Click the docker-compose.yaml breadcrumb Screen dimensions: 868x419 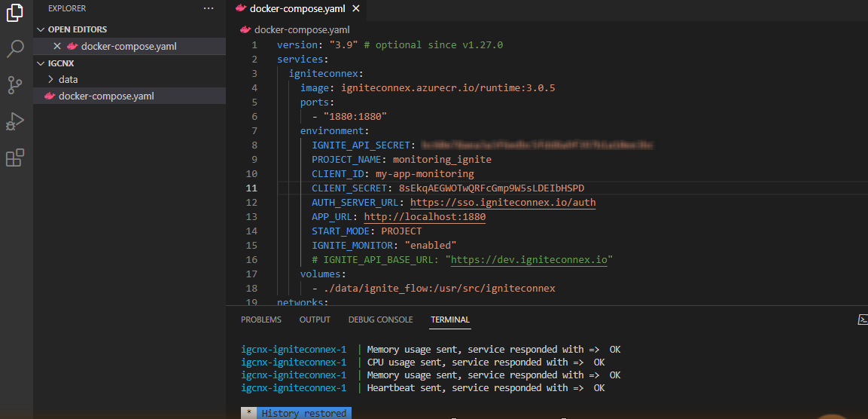(301, 30)
